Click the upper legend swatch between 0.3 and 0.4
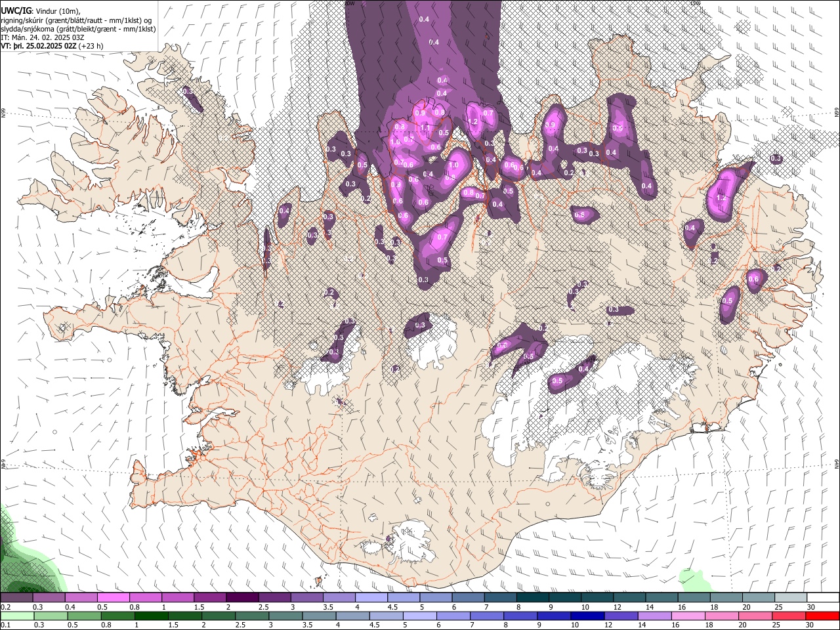840x630 pixels. [49, 597]
